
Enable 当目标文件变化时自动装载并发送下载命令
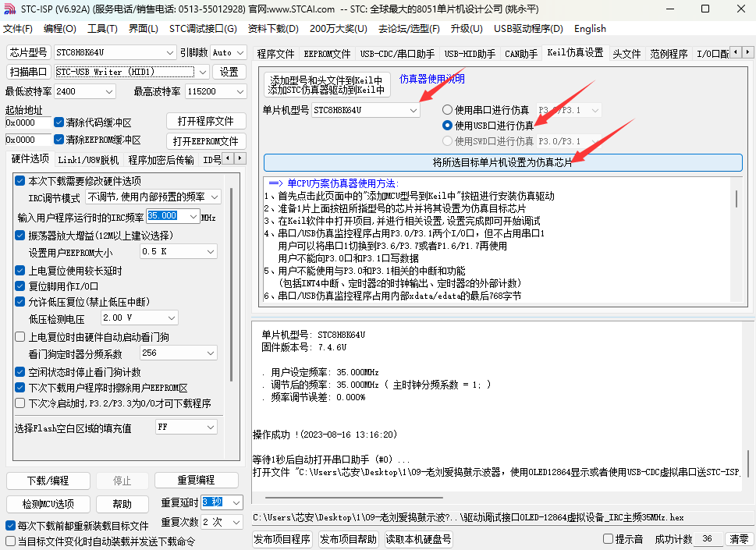10,541
